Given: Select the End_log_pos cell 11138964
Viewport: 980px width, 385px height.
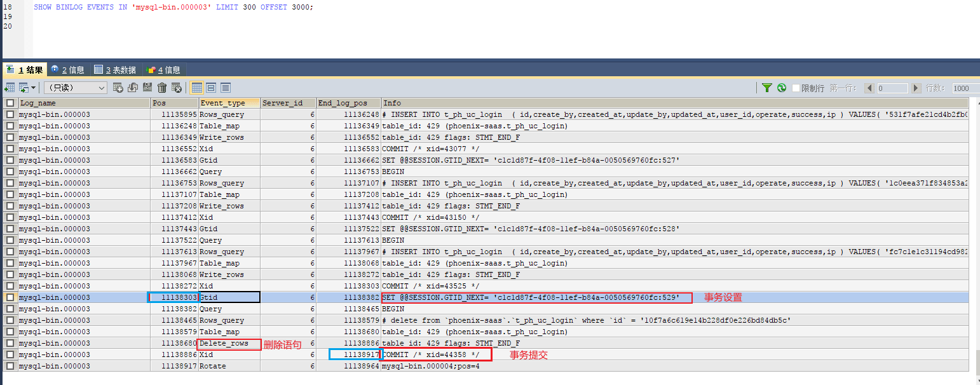Looking at the screenshot, I should click(x=348, y=366).
